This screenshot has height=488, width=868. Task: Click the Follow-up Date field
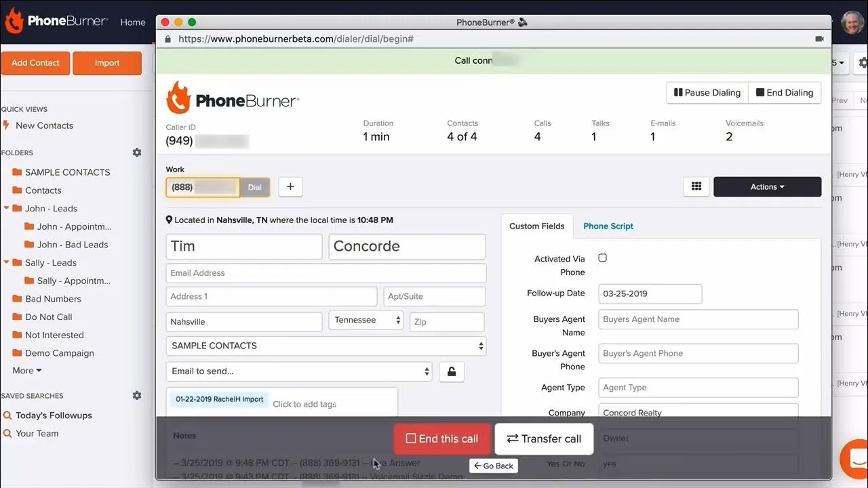click(x=650, y=294)
